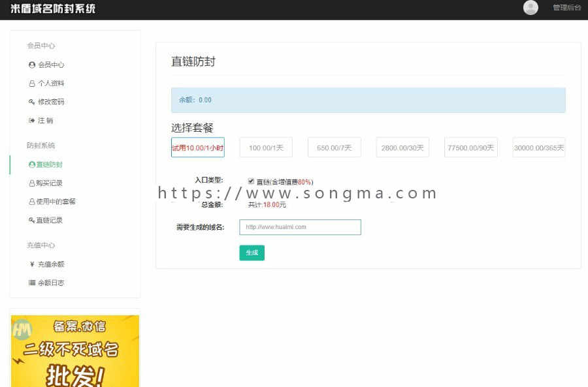Open 直链记录 sidebar item
Screen dimensions: 588x387
click(x=49, y=221)
